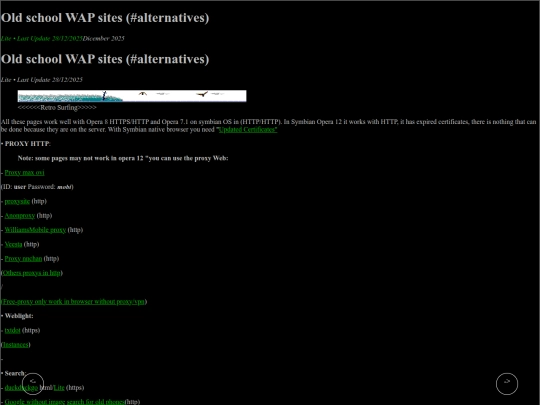540x405 pixels.
Task: Click the first Old school WAP sites heading
Action: (105, 18)
